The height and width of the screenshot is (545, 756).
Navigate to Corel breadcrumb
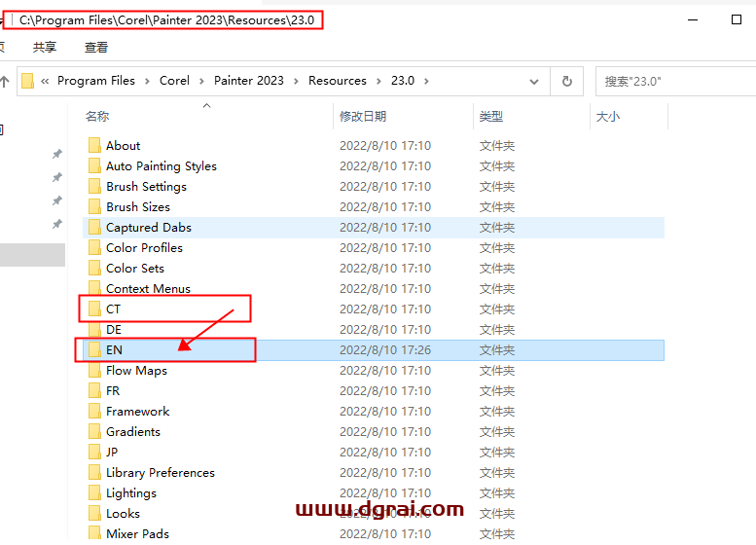[174, 81]
